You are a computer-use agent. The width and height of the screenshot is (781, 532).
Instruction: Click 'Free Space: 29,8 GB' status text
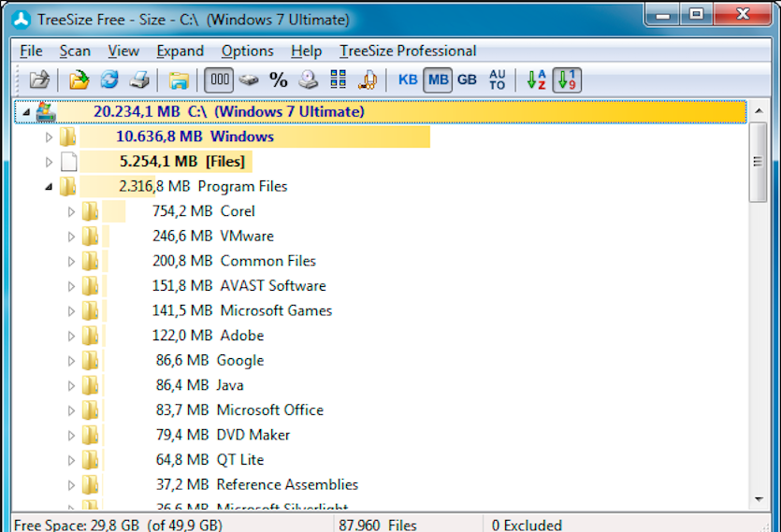tap(77, 525)
